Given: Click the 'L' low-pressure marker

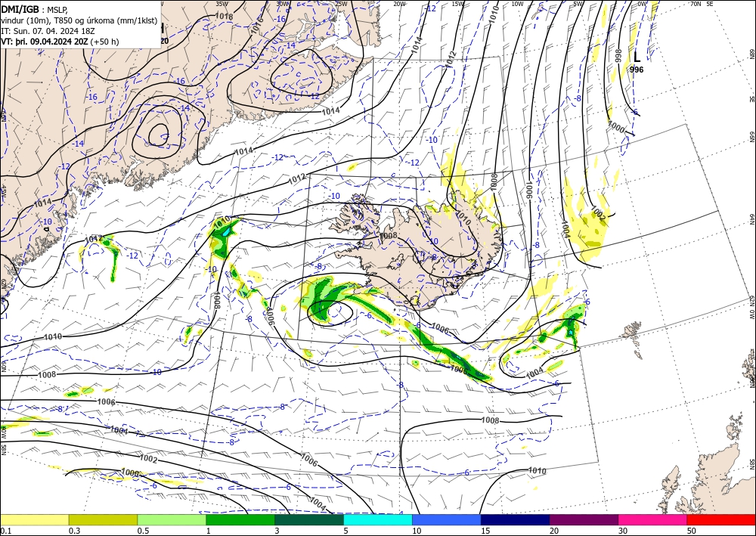Looking at the screenshot, I should (637, 57).
